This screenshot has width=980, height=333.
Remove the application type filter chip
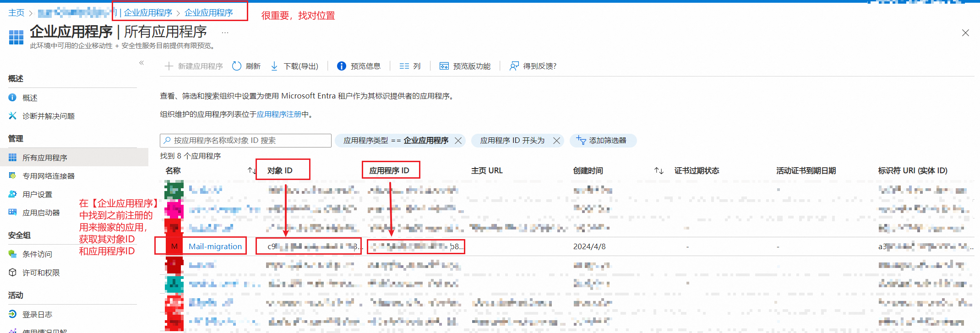[x=458, y=141]
